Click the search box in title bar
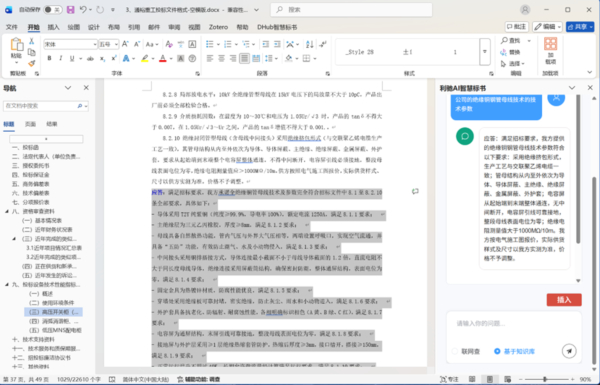600x385 pixels. click(351, 10)
